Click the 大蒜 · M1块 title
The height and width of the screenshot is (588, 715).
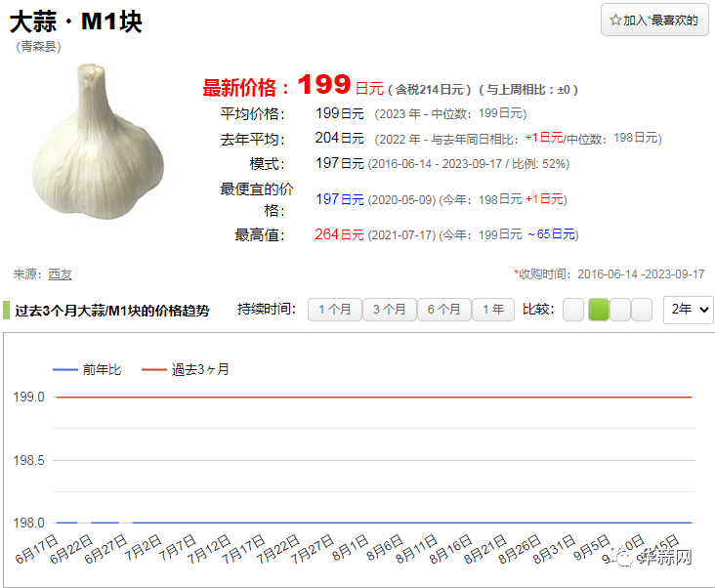pyautogui.click(x=75, y=21)
